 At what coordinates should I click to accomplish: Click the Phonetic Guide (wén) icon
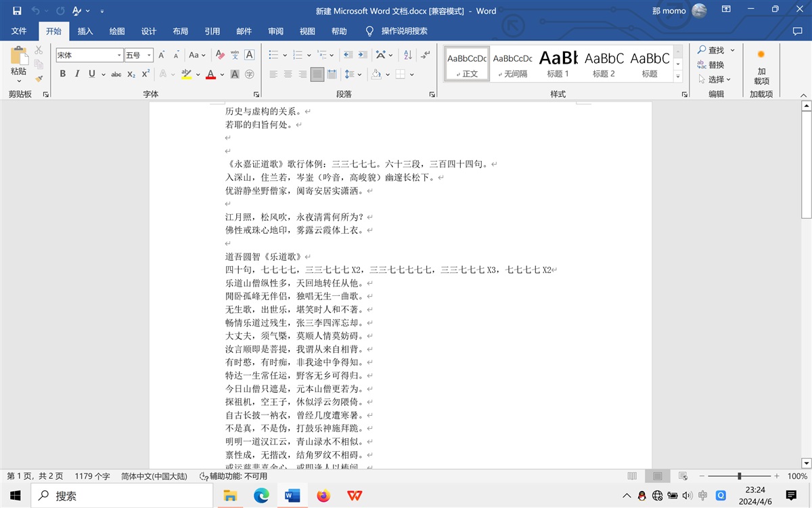point(235,55)
